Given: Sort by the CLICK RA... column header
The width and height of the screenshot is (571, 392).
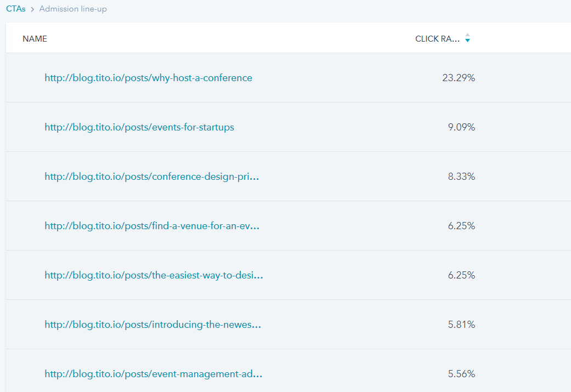Looking at the screenshot, I should point(437,38).
